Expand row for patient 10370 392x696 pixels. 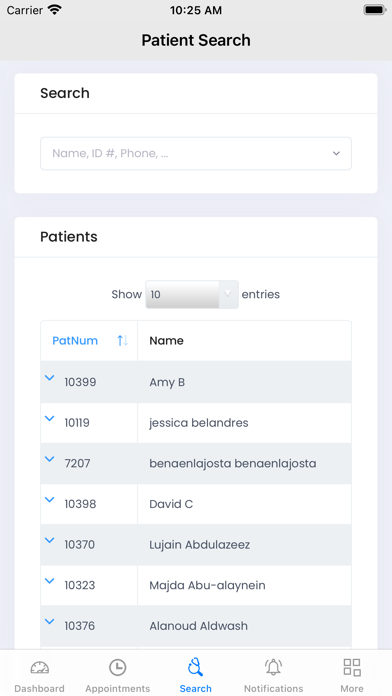[50, 540]
